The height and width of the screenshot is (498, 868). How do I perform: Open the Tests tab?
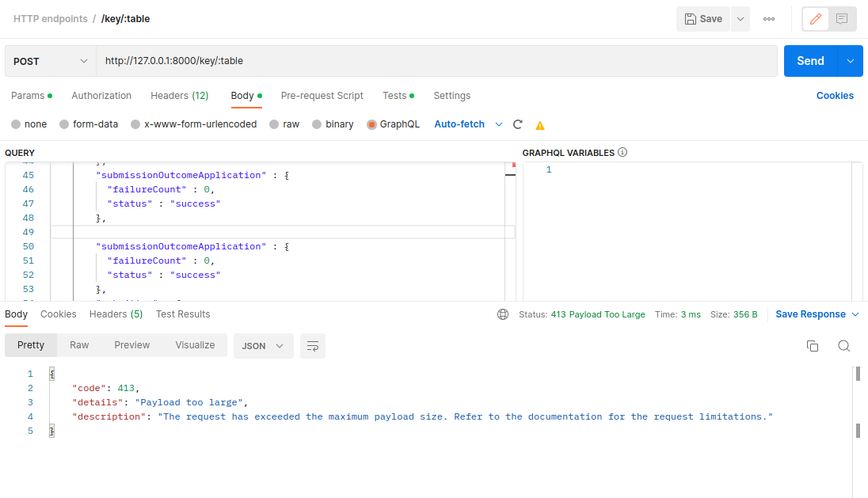(x=398, y=96)
